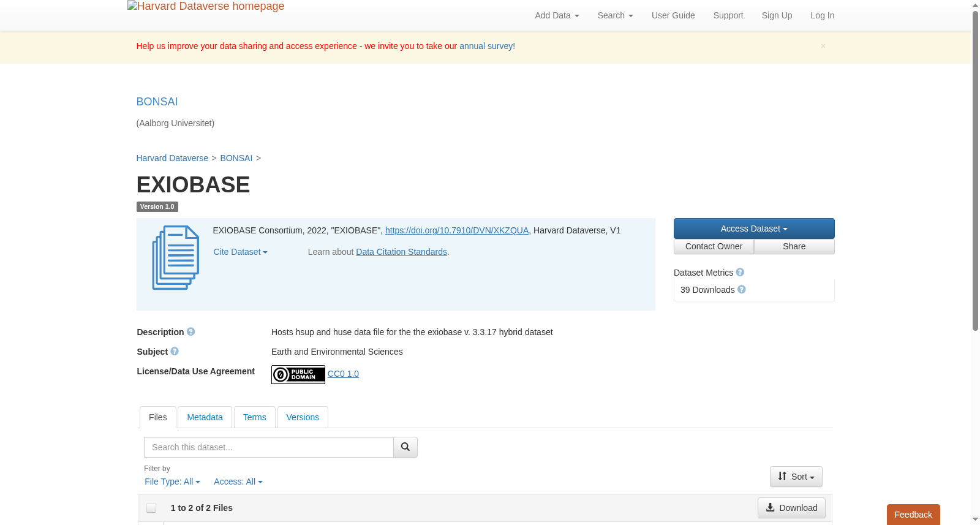Switch to the Metadata tab
This screenshot has width=980, height=525.
tap(205, 417)
